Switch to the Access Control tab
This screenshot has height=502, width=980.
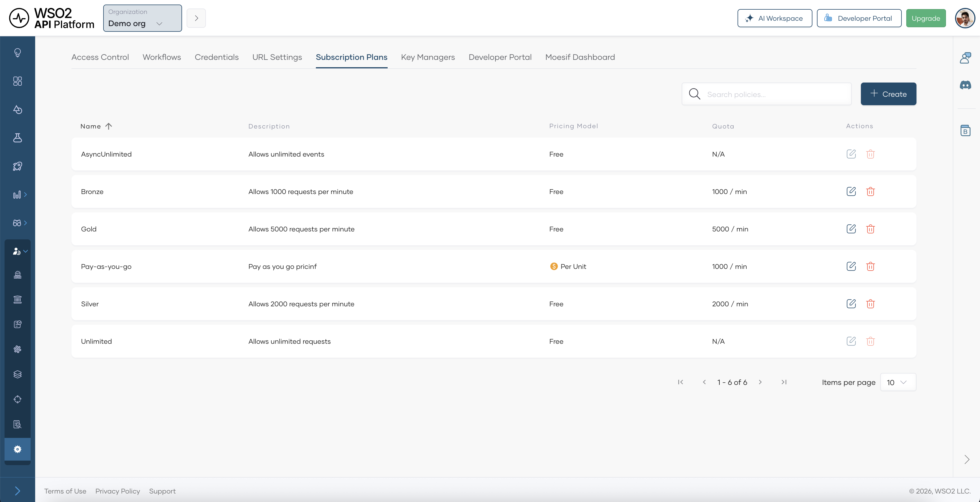(x=100, y=57)
